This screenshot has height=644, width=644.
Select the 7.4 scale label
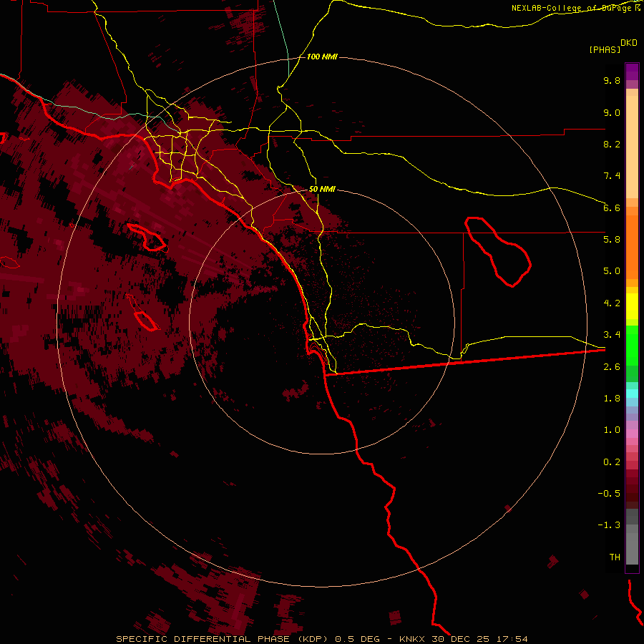click(612, 176)
